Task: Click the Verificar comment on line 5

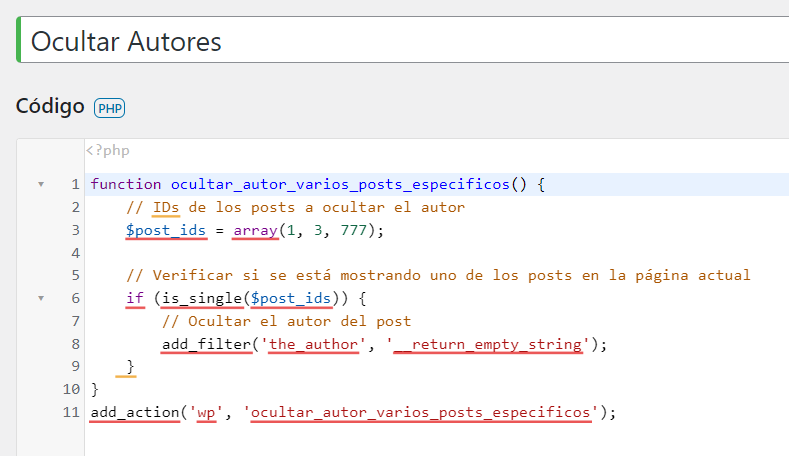Action: [x=438, y=275]
